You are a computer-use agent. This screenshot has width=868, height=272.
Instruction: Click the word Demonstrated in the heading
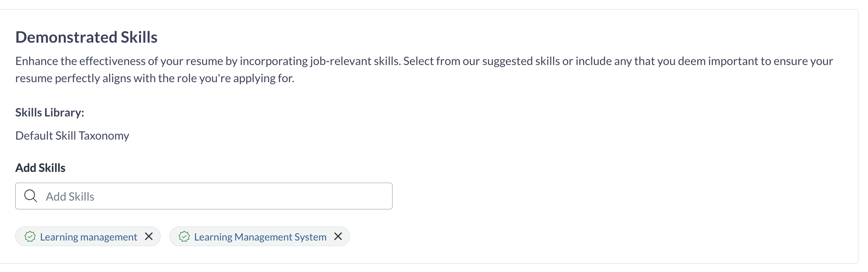(66, 37)
